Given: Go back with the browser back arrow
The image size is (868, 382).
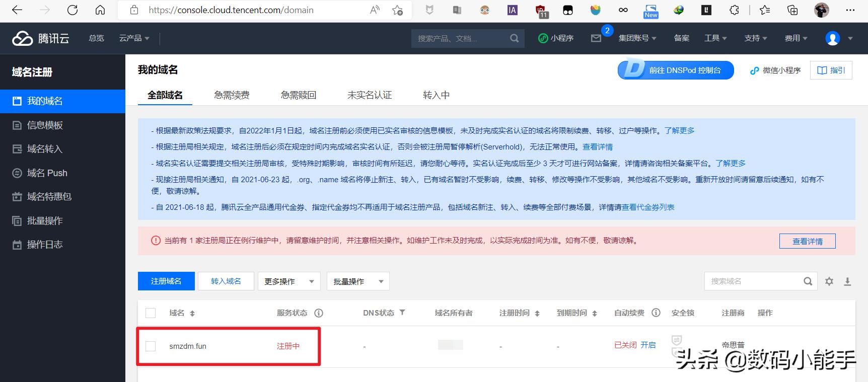Looking at the screenshot, I should click(17, 10).
